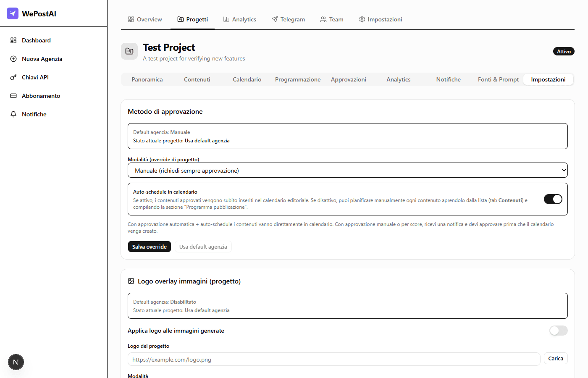Click the Abbonamento card icon
This screenshot has height=378, width=588.
(13, 95)
